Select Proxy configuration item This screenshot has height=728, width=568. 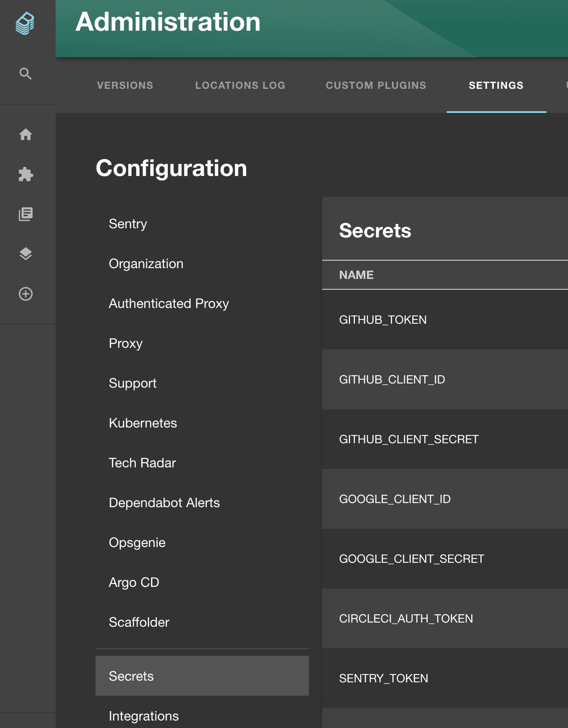(x=202, y=343)
